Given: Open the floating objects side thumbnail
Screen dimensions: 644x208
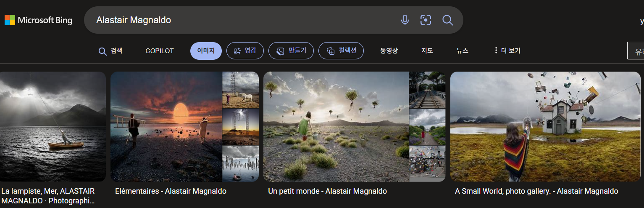Looking at the screenshot, I should [427, 164].
